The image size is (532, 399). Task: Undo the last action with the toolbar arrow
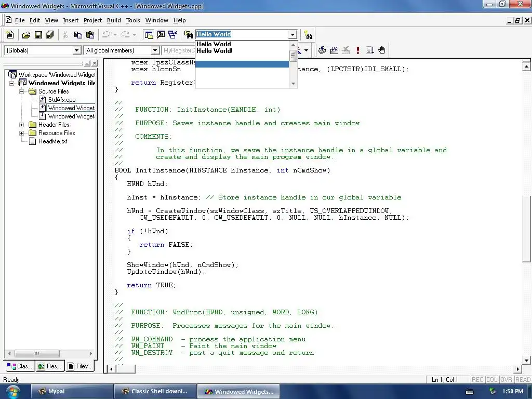(106, 35)
